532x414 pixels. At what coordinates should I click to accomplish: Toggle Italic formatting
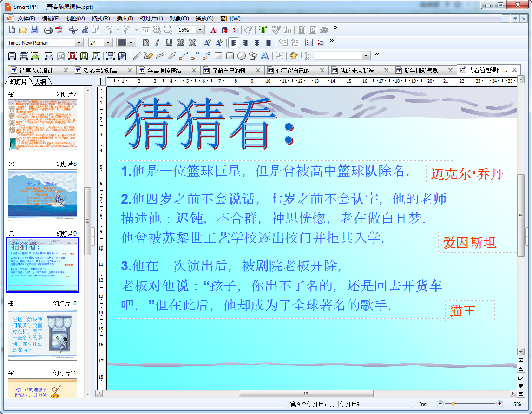(157, 43)
